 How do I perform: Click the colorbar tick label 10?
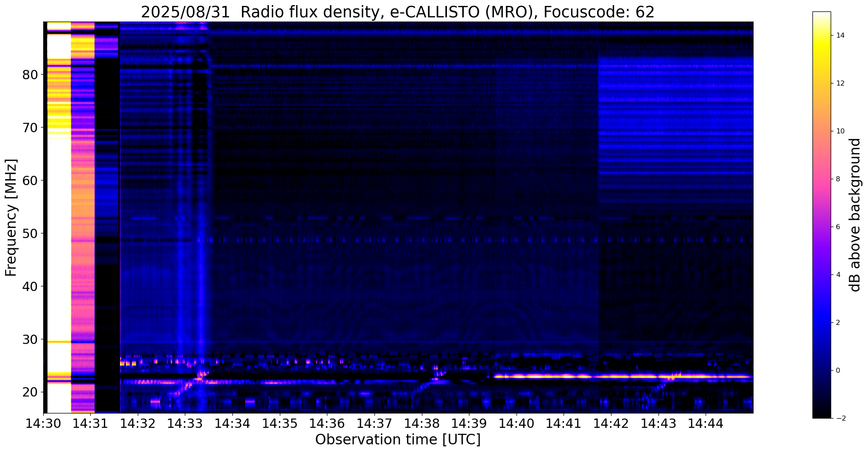tap(840, 131)
